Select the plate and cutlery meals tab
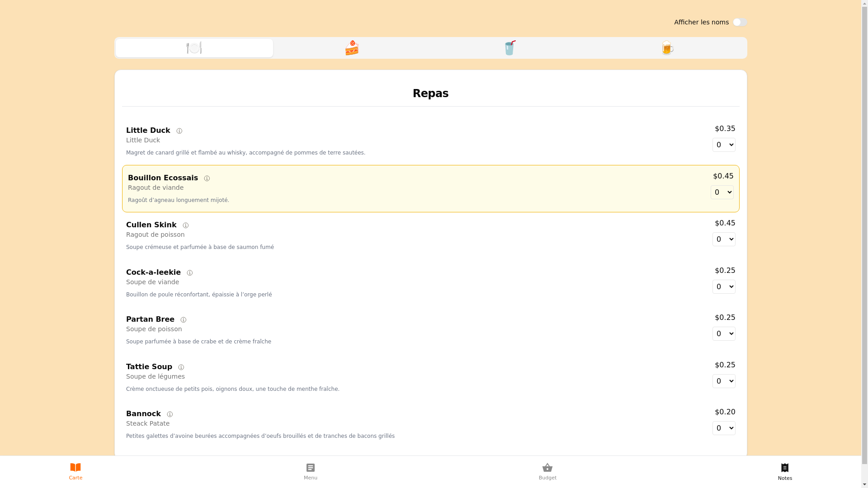The width and height of the screenshot is (868, 488). (x=194, y=48)
